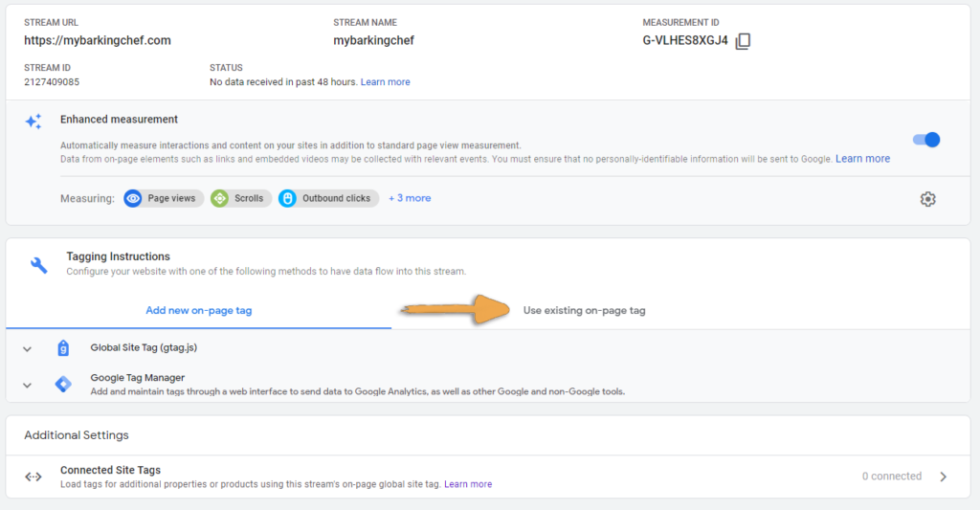Click the Tagging Instructions heading

[118, 256]
